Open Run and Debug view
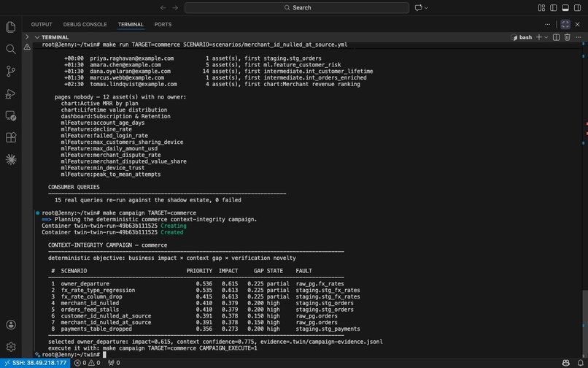This screenshot has width=588, height=368. 10,93
